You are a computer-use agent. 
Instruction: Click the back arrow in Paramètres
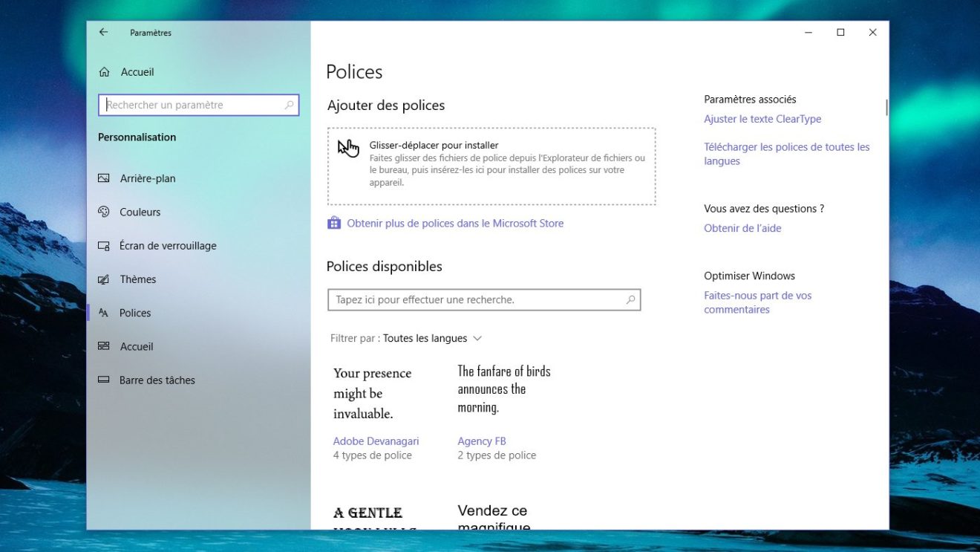tap(103, 33)
